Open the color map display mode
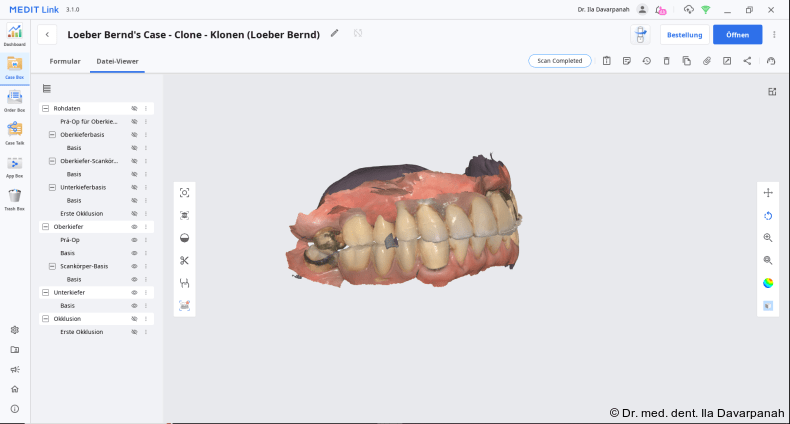The width and height of the screenshot is (790, 424). tap(768, 282)
